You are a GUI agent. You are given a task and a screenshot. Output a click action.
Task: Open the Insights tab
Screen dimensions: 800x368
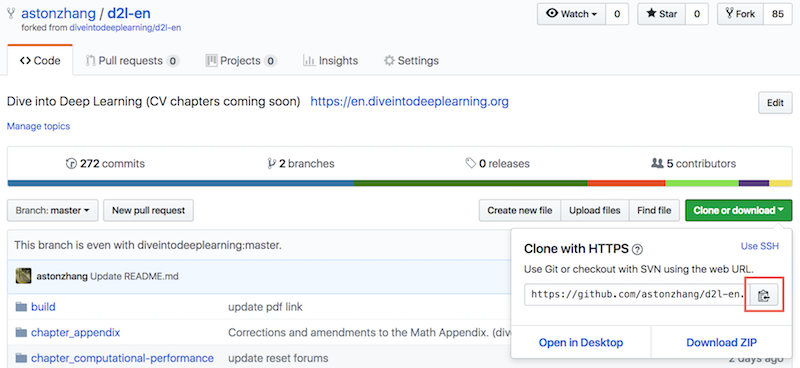tap(331, 61)
